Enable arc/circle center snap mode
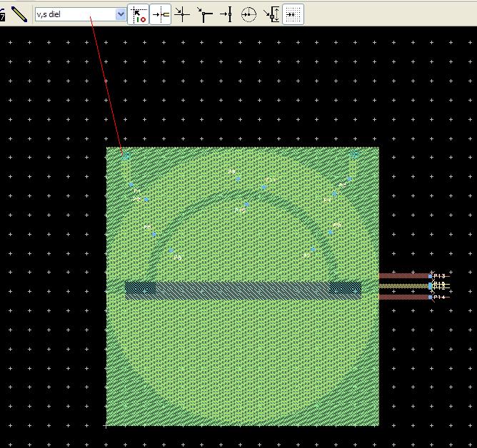Screen dimensions: 477x448 [248, 14]
